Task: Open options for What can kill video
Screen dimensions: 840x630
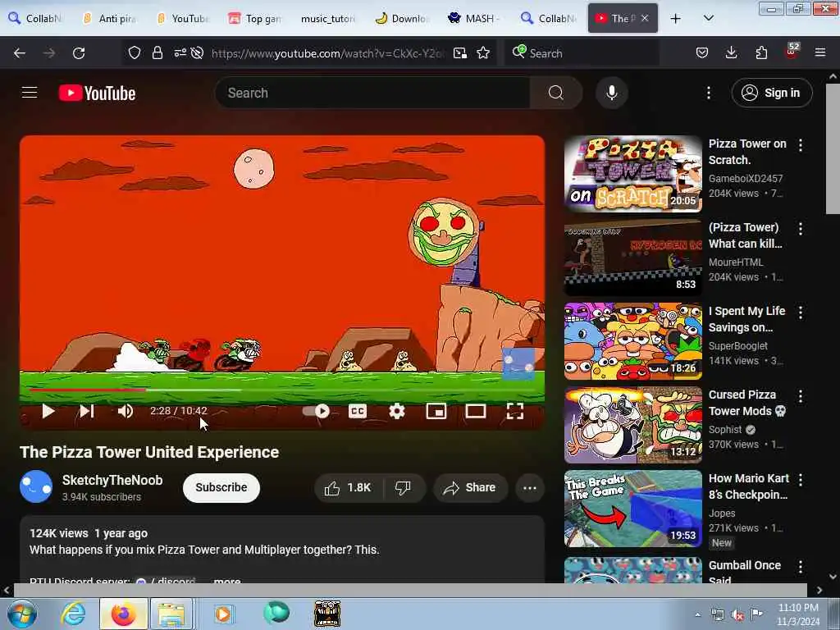Action: [x=801, y=229]
